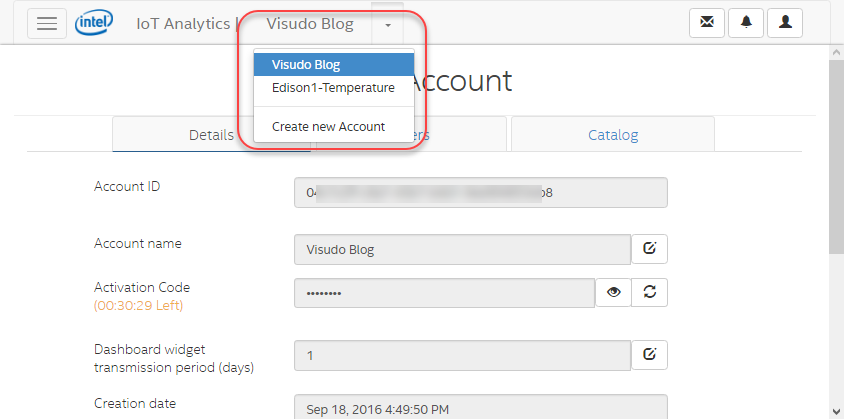
Task: Click the vertical page scrollbar
Action: (836, 150)
